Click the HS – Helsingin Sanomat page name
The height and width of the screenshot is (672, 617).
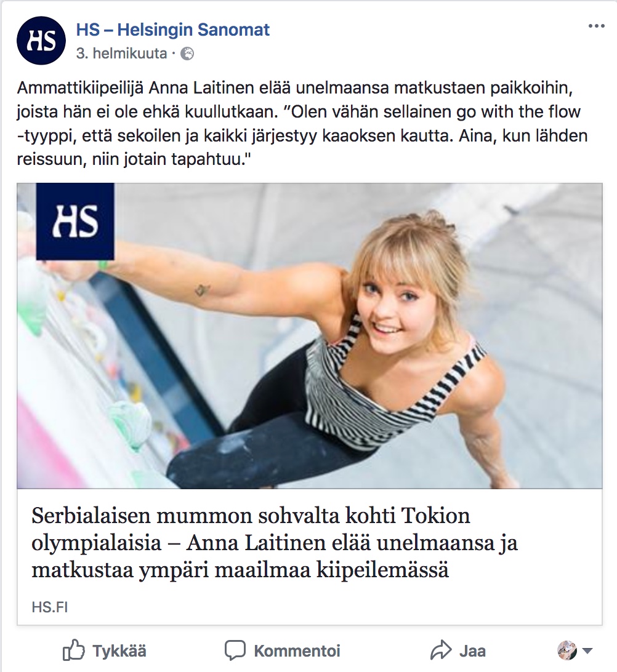(173, 30)
